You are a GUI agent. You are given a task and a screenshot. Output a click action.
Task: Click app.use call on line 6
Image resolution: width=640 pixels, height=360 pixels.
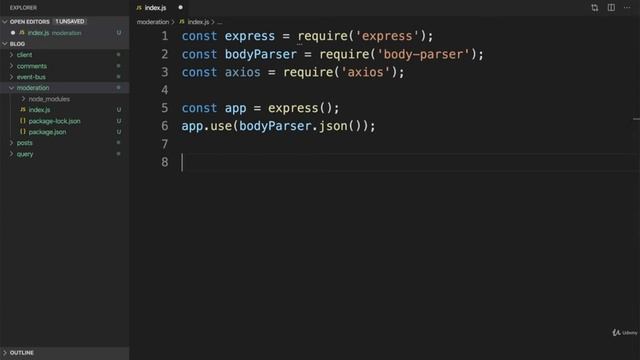[x=207, y=126]
